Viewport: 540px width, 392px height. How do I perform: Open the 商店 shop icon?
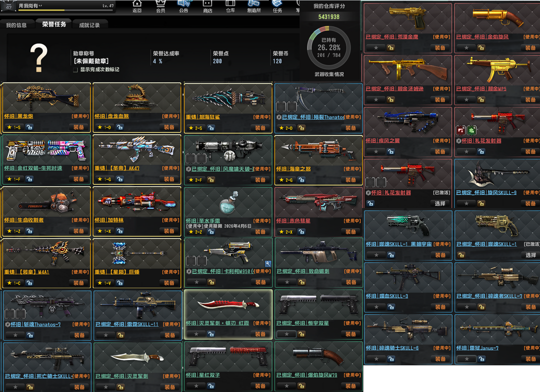tap(207, 6)
